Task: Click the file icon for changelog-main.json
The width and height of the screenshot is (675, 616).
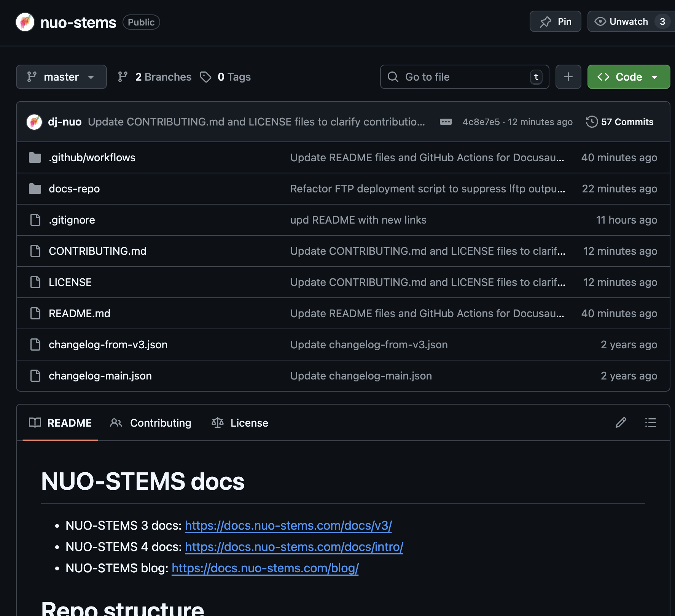Action: click(35, 376)
